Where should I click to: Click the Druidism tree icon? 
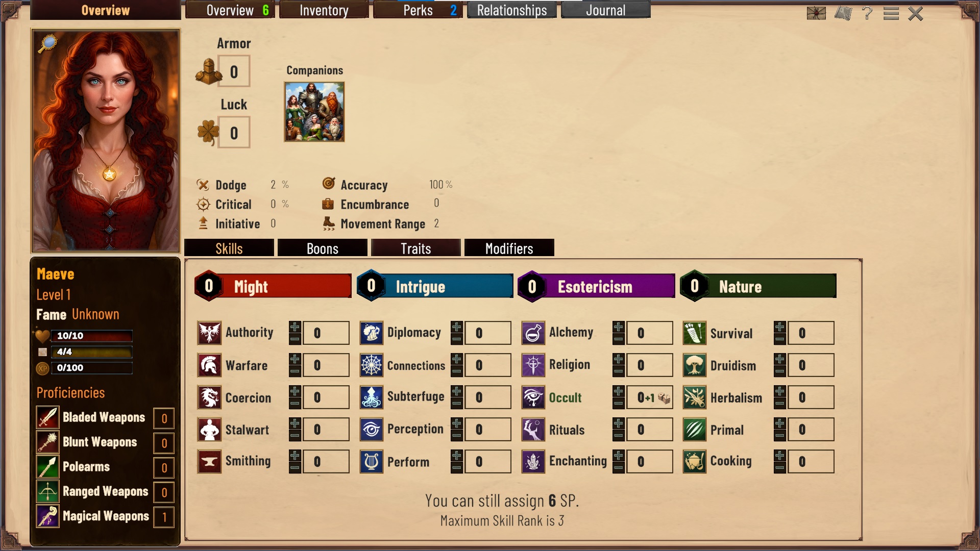(x=694, y=365)
